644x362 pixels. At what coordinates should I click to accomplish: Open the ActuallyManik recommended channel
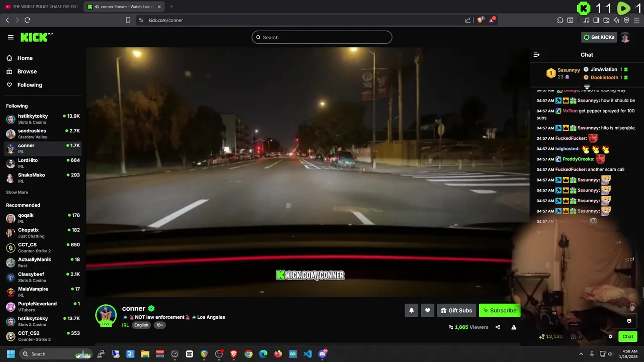coord(43,262)
